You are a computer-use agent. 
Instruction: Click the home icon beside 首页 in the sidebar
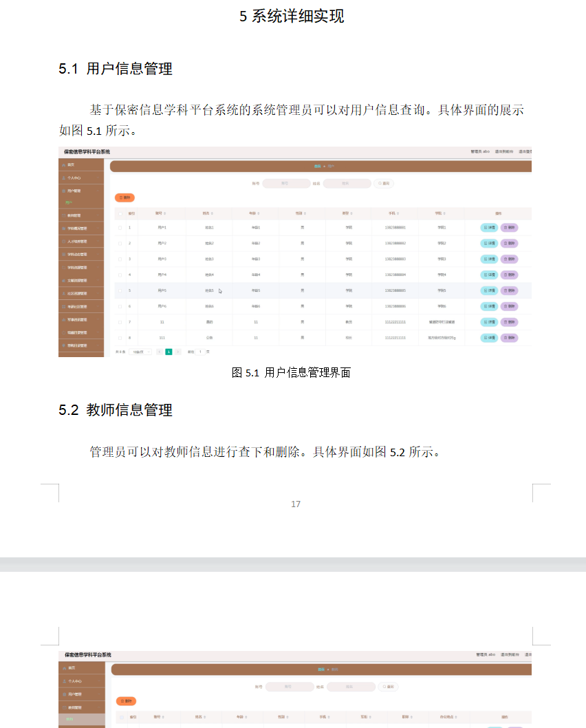point(63,166)
